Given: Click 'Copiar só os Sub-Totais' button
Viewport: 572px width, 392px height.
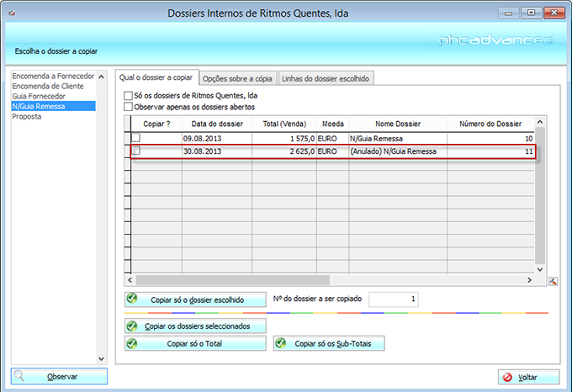Looking at the screenshot, I should coord(329,343).
